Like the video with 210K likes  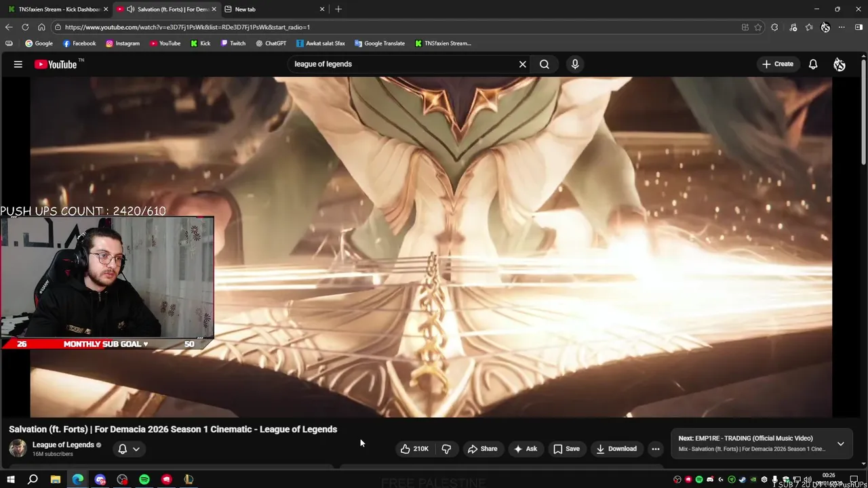point(414,449)
